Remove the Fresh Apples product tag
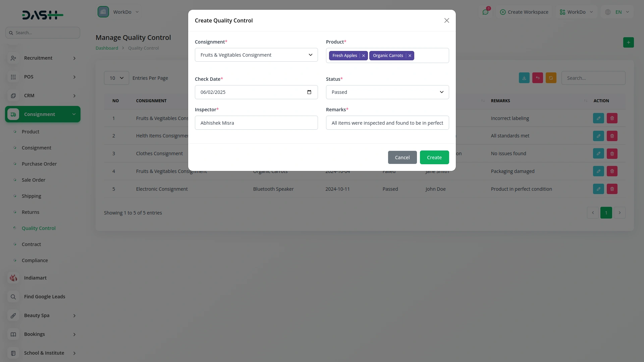This screenshot has height=362, width=644. (364, 56)
